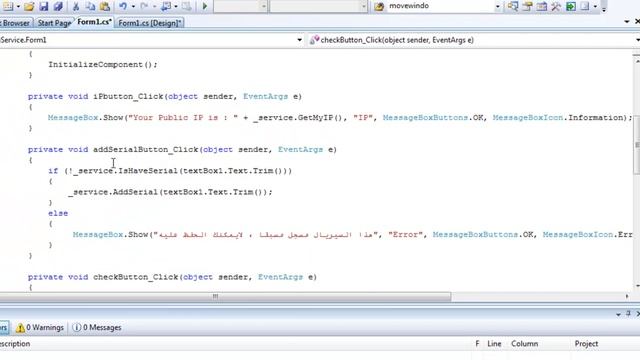This screenshot has height=360, width=640.
Task: Cut selection with the scissors icon
Action: [x=76, y=6]
